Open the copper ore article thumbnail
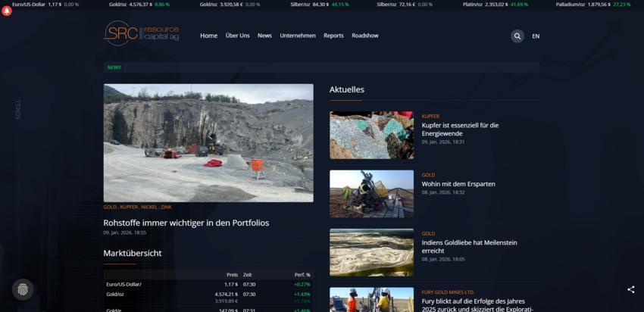The width and height of the screenshot is (644, 312). pyautogui.click(x=371, y=135)
